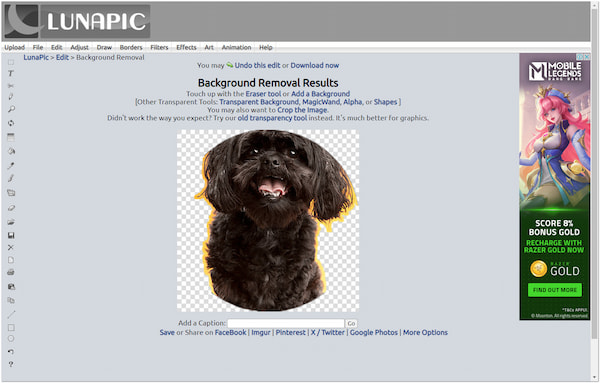Share to Google Photos link
Image resolution: width=600 pixels, height=383 pixels.
[x=374, y=332]
